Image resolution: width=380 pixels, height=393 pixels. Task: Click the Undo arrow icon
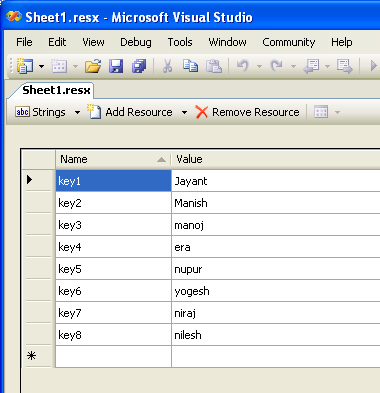(243, 66)
